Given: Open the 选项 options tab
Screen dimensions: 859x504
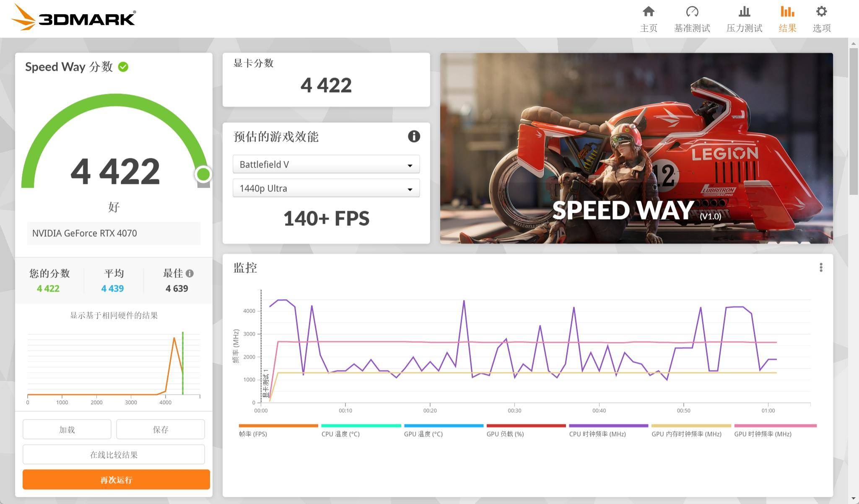Looking at the screenshot, I should coord(822,19).
